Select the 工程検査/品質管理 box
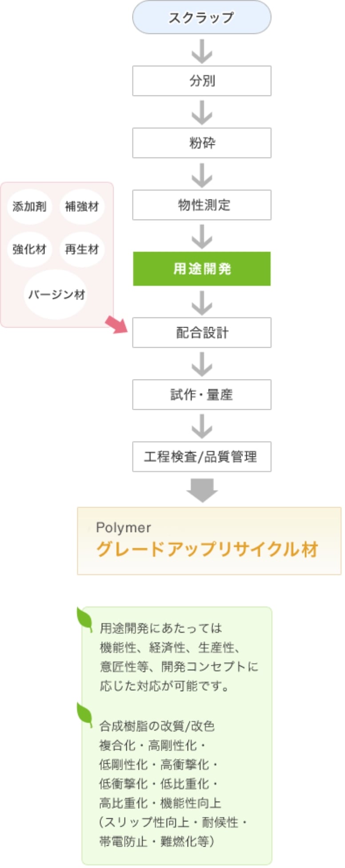This screenshot has width=345, height=868. coord(202,456)
